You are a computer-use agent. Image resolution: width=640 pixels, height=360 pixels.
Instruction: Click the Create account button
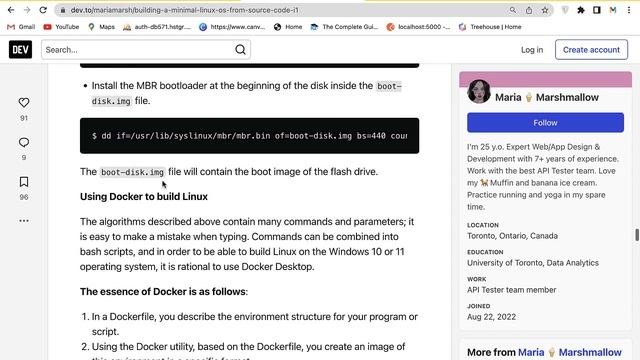point(591,50)
